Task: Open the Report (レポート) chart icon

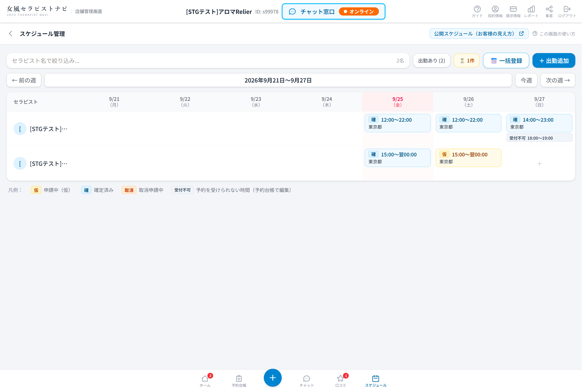Action: 537,11
